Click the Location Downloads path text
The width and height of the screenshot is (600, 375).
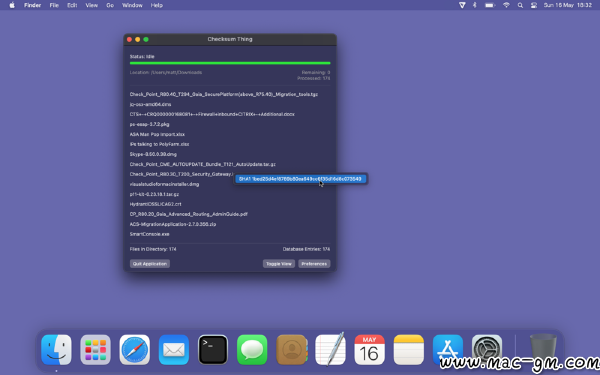(166, 72)
